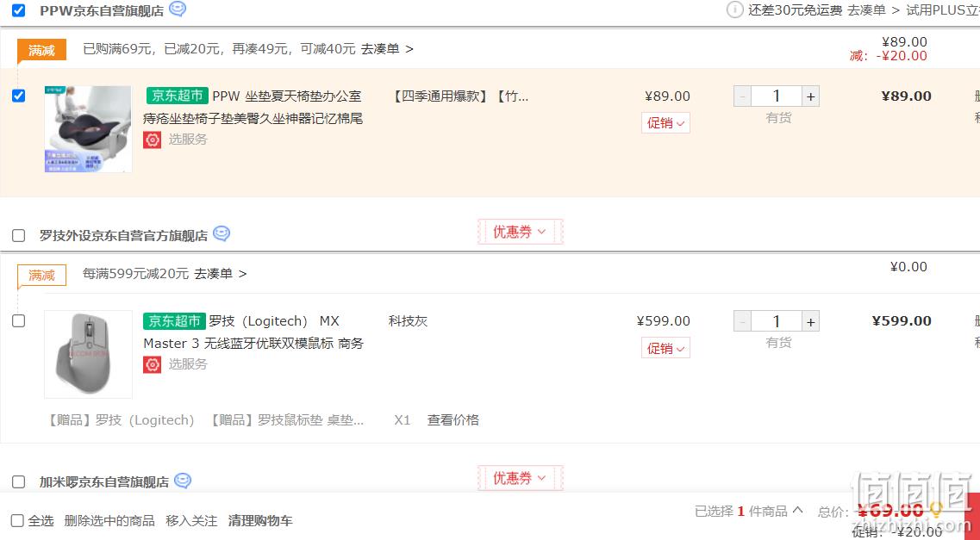980x540 pixels.
Task: Click quantity field for PPW cushion
Action: (777, 96)
